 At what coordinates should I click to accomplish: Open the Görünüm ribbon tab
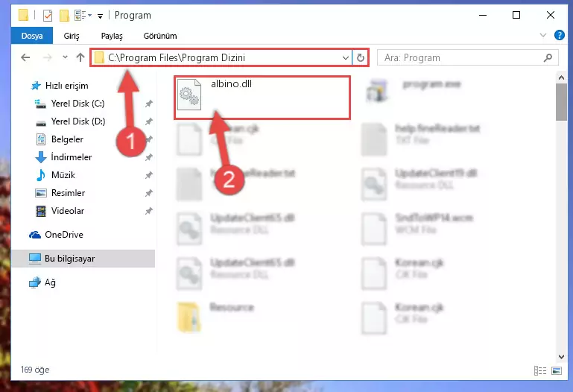pyautogui.click(x=160, y=36)
